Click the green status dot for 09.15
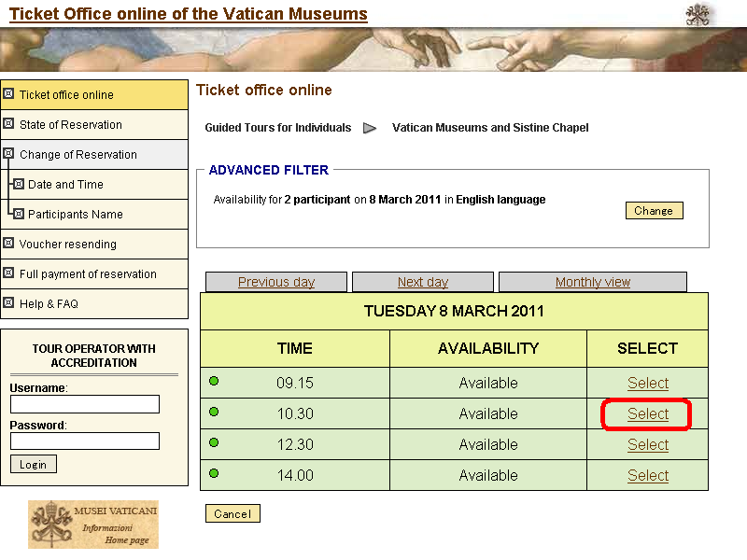Viewport: 747px width, 560px height. click(214, 381)
